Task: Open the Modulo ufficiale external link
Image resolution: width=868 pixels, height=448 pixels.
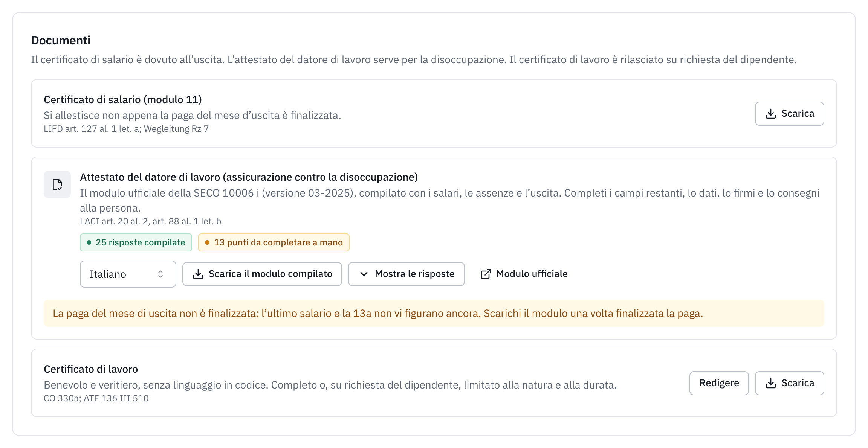Action: click(x=524, y=274)
